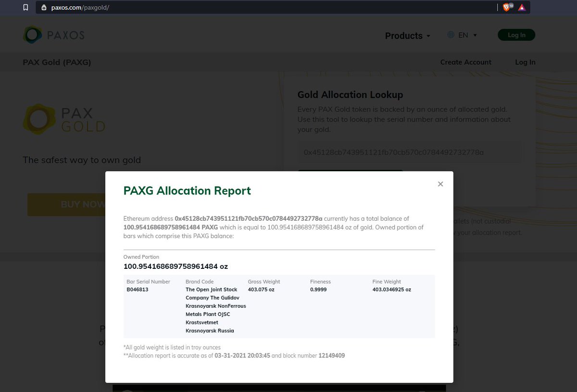
Task: Click the Paxos logo in header
Action: [x=54, y=35]
